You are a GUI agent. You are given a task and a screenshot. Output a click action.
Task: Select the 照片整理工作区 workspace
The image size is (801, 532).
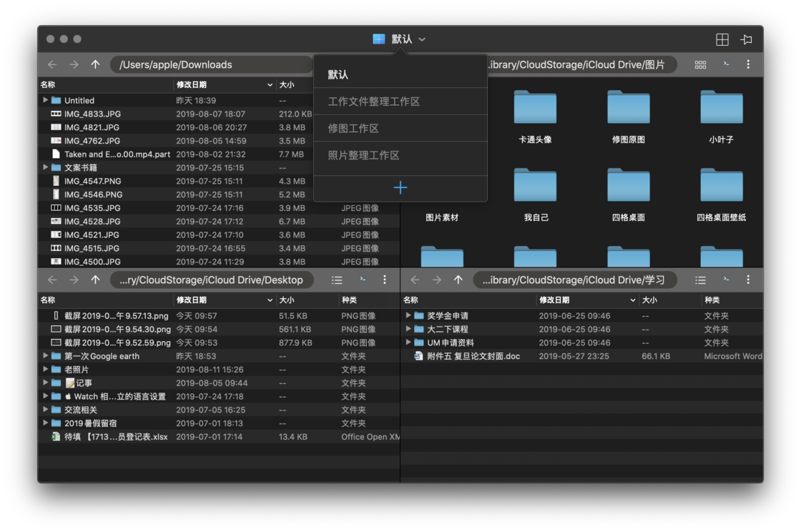(400, 156)
